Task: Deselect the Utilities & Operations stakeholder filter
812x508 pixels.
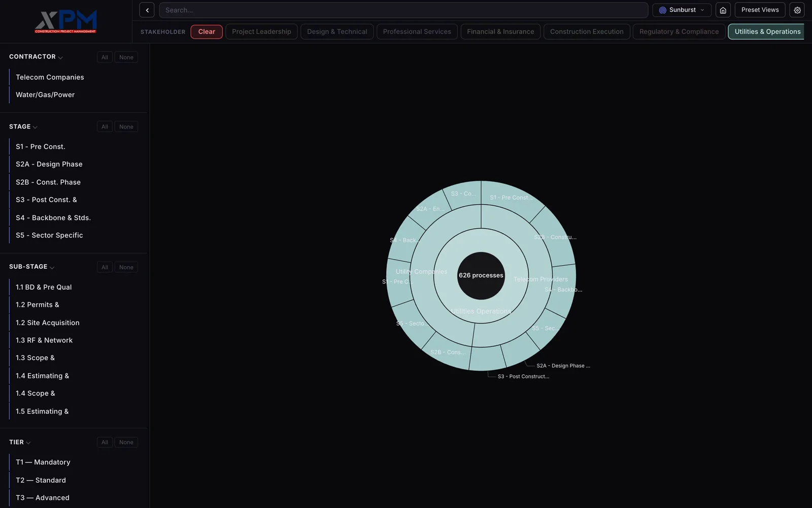Action: 766,31
